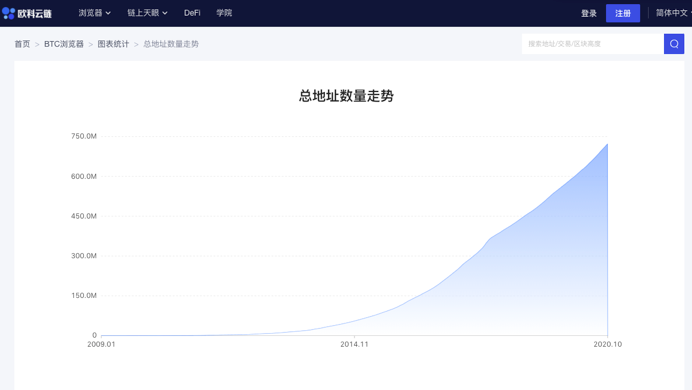Click the 150.0M y-axis label

coord(84,295)
